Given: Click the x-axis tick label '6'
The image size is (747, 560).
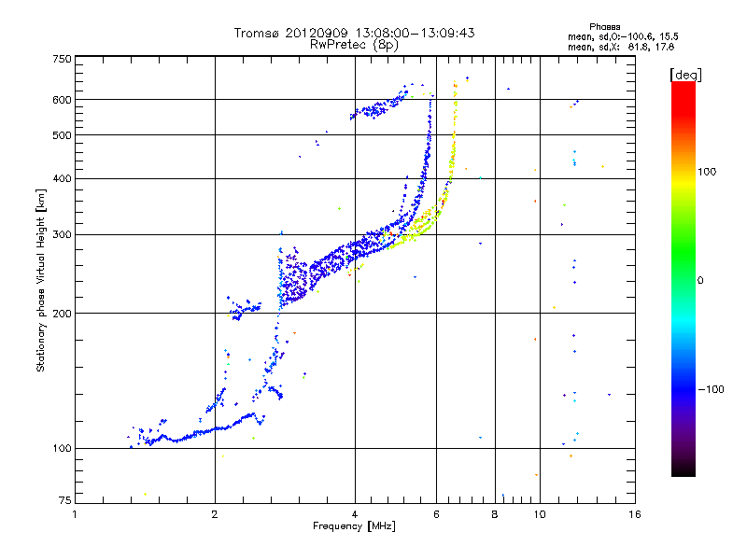Looking at the screenshot, I should pos(436,514).
